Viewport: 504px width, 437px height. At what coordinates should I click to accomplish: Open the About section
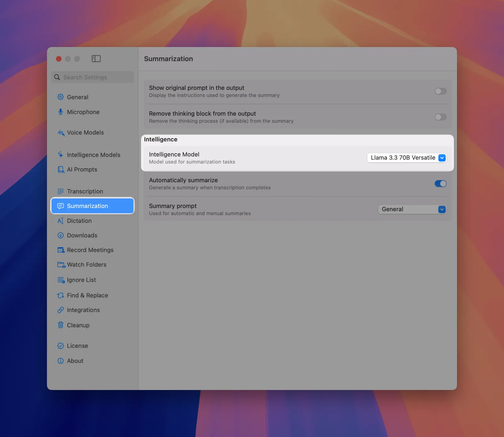tap(92, 361)
